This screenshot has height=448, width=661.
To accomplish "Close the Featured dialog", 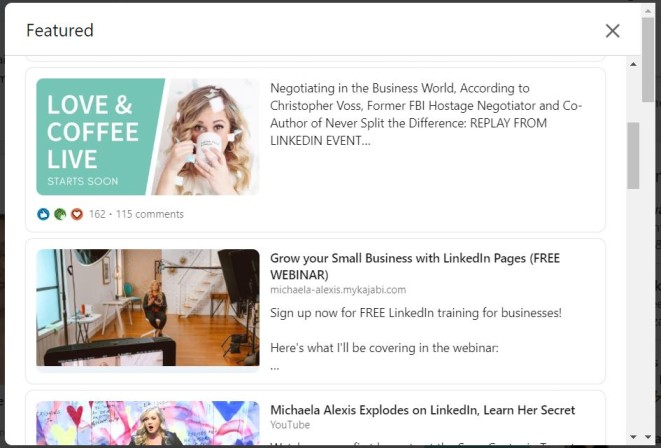I will [613, 31].
